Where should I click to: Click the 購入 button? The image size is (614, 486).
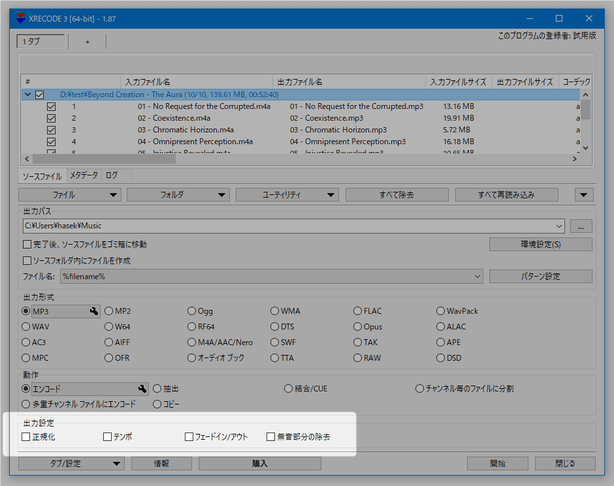(260, 464)
